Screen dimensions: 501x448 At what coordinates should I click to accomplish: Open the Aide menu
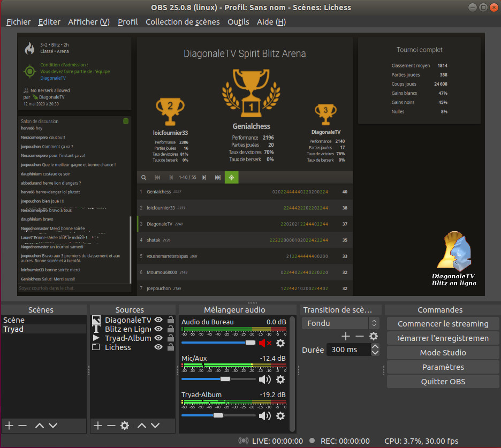click(x=271, y=22)
